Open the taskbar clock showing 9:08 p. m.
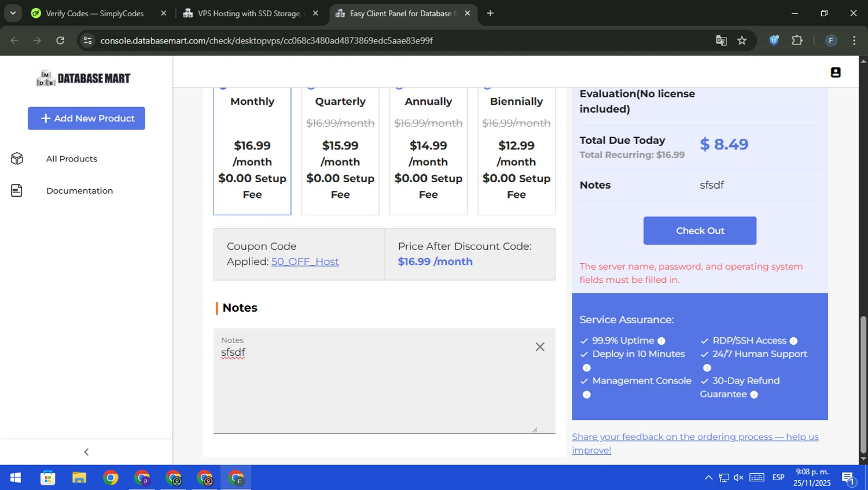Image resolution: width=868 pixels, height=490 pixels. [x=812, y=477]
